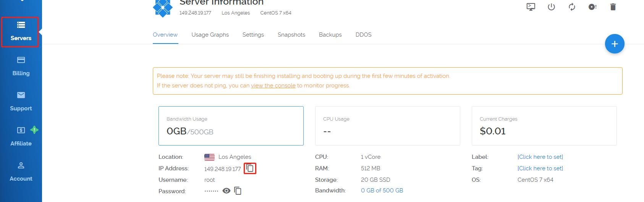Set the server Label value
Viewport: 644px width, 202px height.
(540, 157)
